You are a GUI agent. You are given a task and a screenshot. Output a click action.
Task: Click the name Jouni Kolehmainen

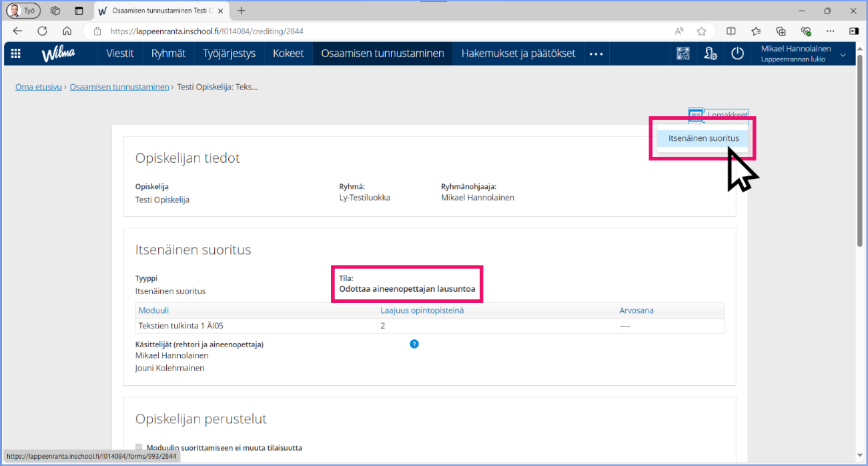tap(169, 368)
